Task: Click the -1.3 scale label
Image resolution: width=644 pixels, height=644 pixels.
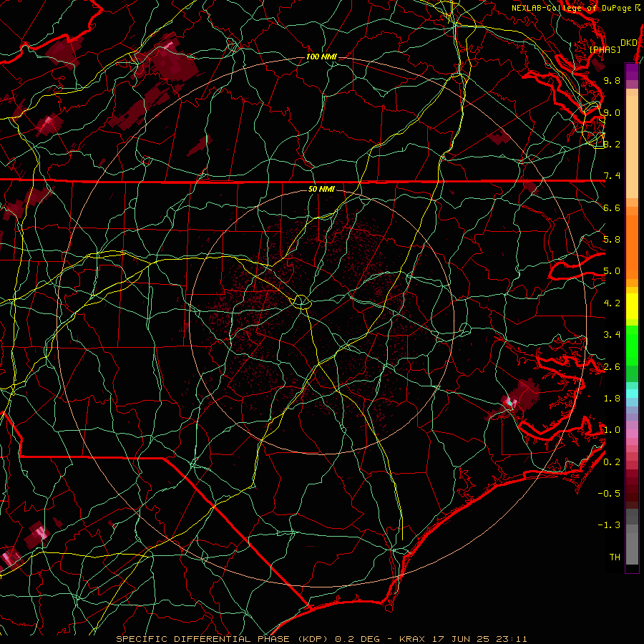Action: (609, 525)
